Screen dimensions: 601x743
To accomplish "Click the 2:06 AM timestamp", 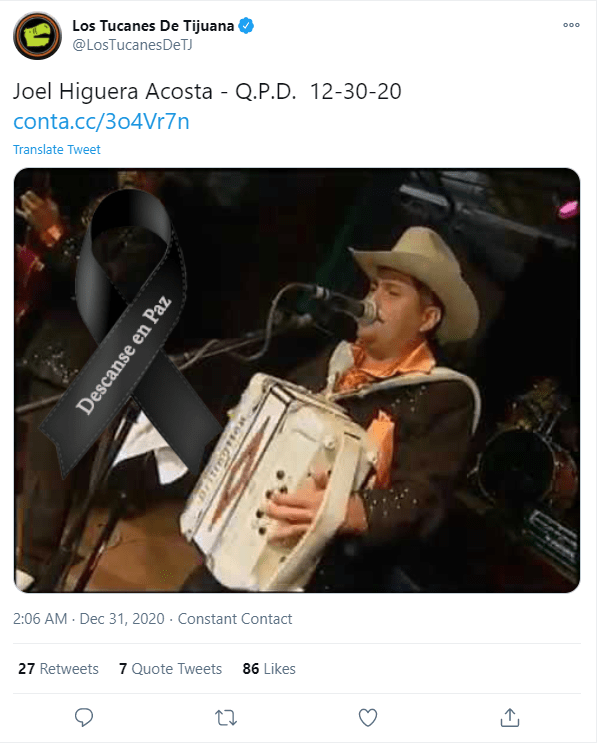I will tap(40, 619).
